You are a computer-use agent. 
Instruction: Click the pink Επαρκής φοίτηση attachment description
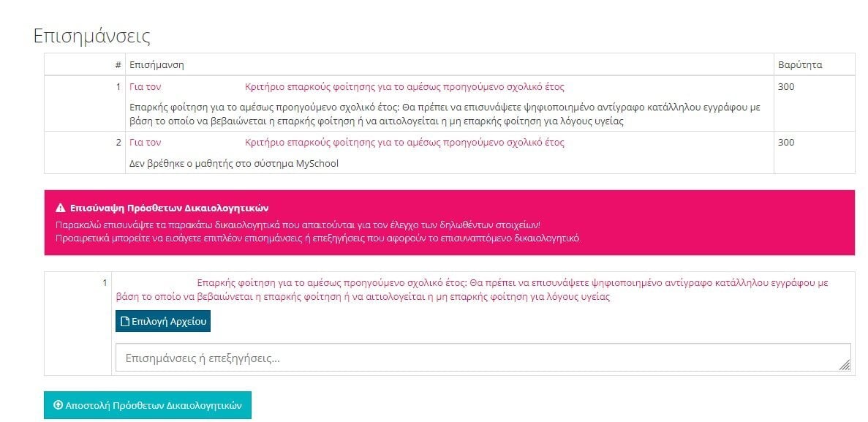(x=472, y=290)
